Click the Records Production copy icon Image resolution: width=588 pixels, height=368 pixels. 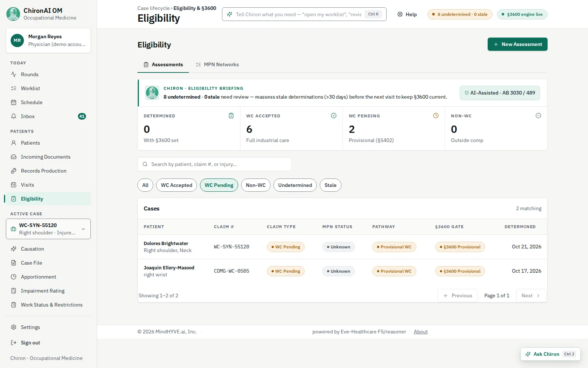click(x=14, y=171)
